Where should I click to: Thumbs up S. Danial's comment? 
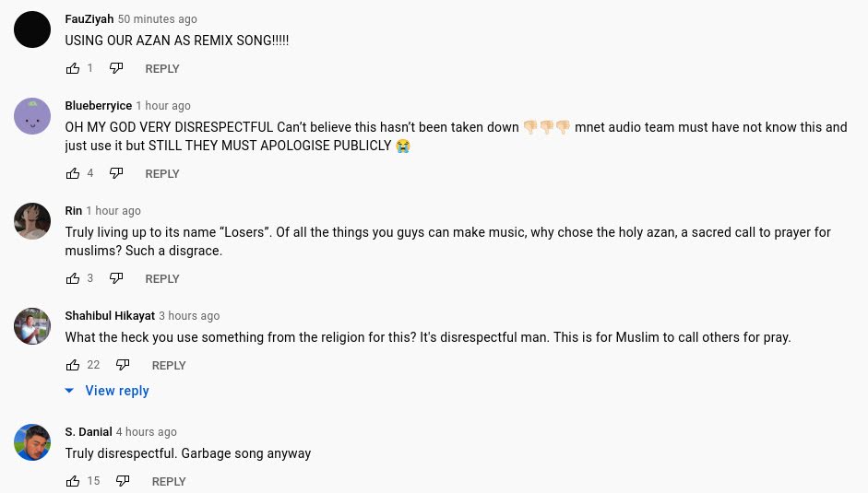73,481
